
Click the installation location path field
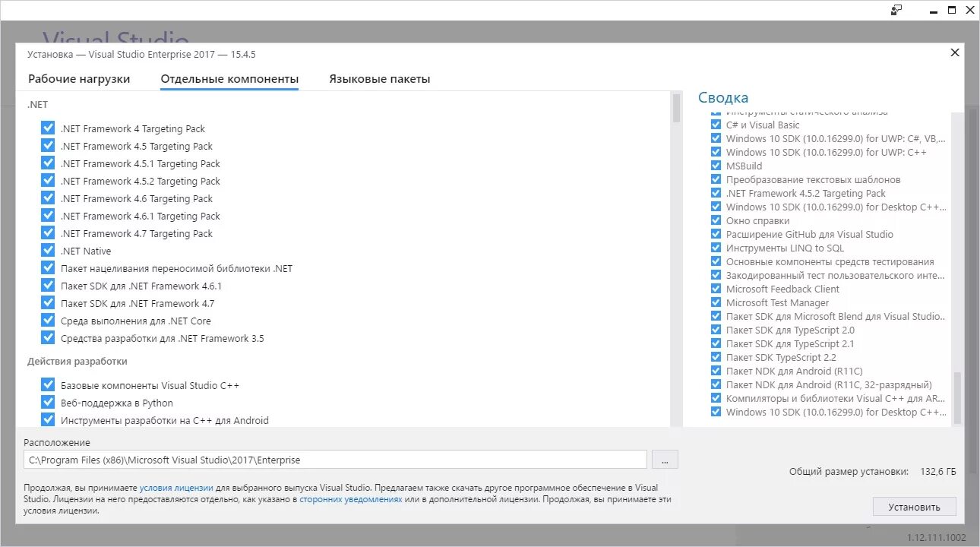point(335,460)
